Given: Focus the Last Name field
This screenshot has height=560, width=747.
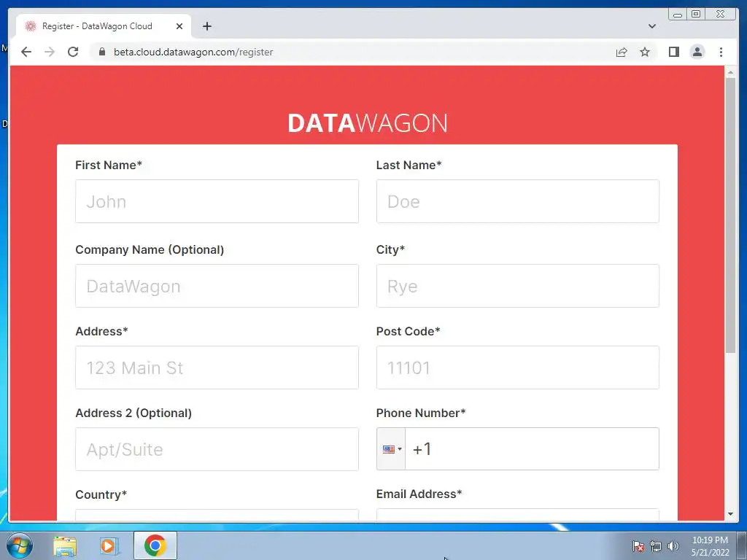Looking at the screenshot, I should click(x=518, y=201).
